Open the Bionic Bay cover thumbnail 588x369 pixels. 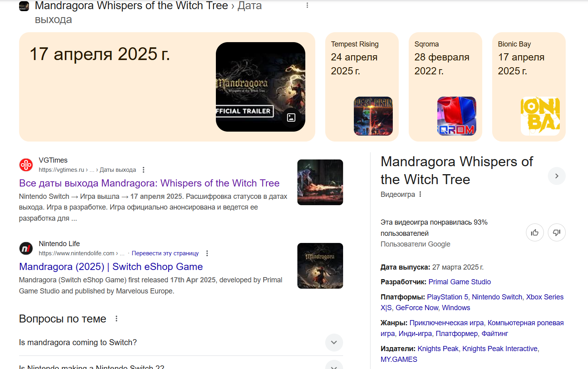point(540,116)
